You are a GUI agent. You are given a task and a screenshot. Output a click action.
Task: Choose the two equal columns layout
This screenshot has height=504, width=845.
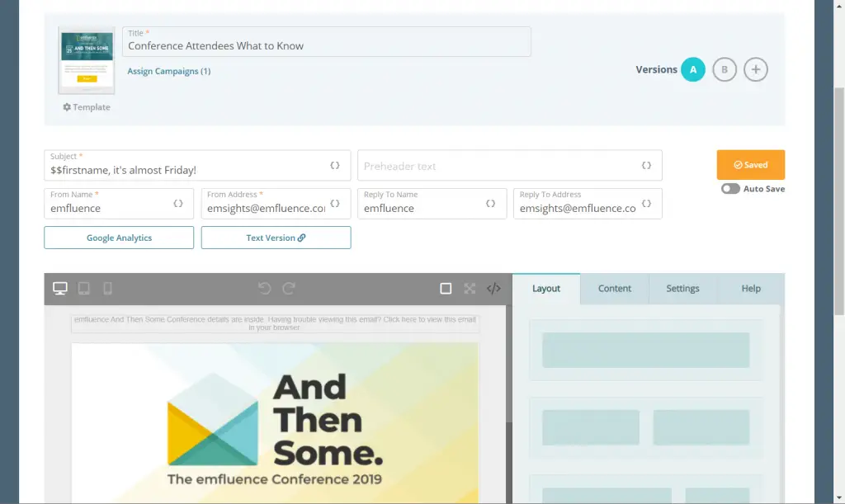(645, 427)
